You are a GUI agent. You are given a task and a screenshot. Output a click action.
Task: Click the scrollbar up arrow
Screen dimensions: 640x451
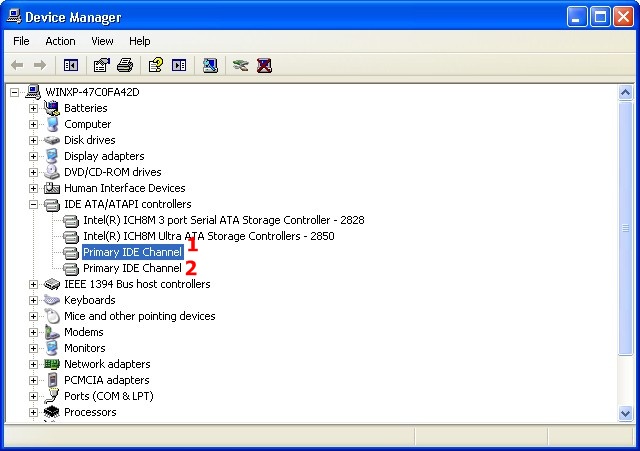click(x=625, y=93)
